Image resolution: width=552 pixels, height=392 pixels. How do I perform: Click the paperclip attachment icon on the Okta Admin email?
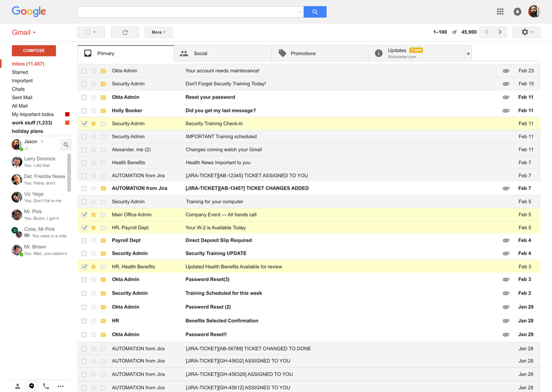tap(506, 71)
